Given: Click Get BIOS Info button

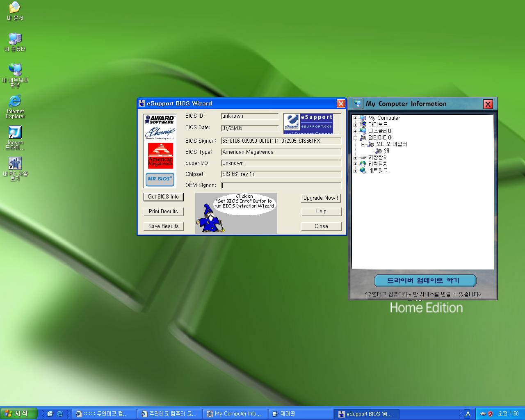Looking at the screenshot, I should point(164,197).
